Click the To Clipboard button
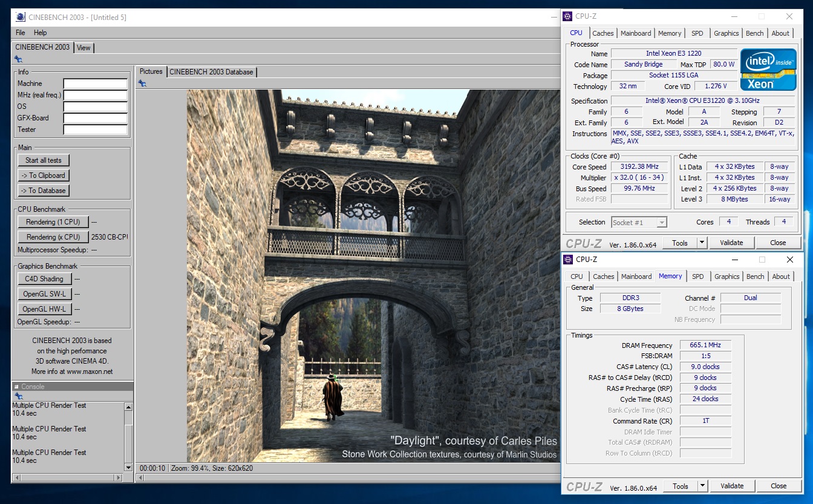Screen dimensions: 813x504 click(x=44, y=175)
